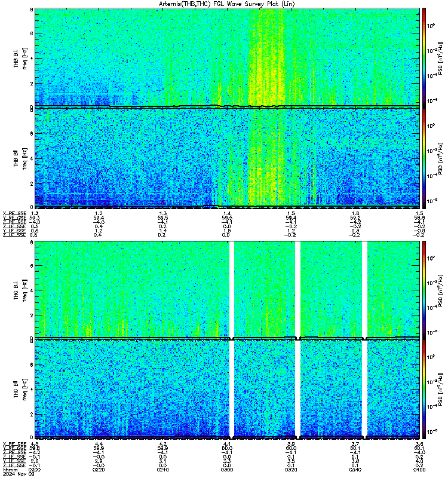448x478 pixels.
Task: Click the '0340' time tick label
Action: 355,470
